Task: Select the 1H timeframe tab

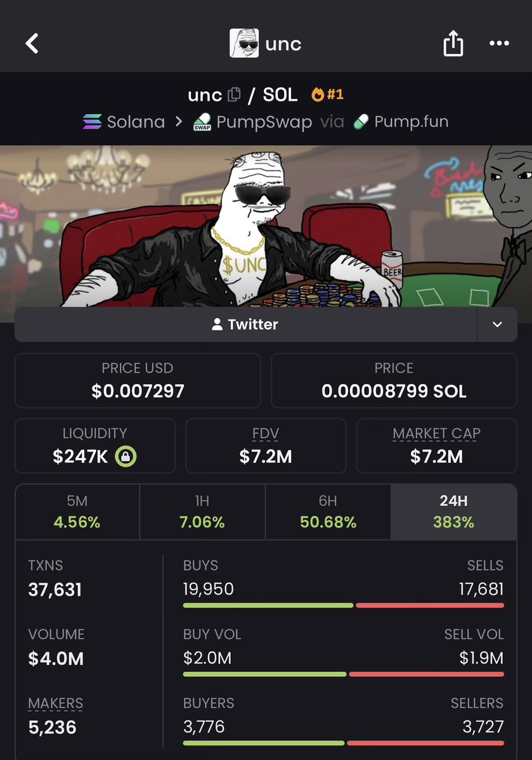Action: [x=202, y=512]
